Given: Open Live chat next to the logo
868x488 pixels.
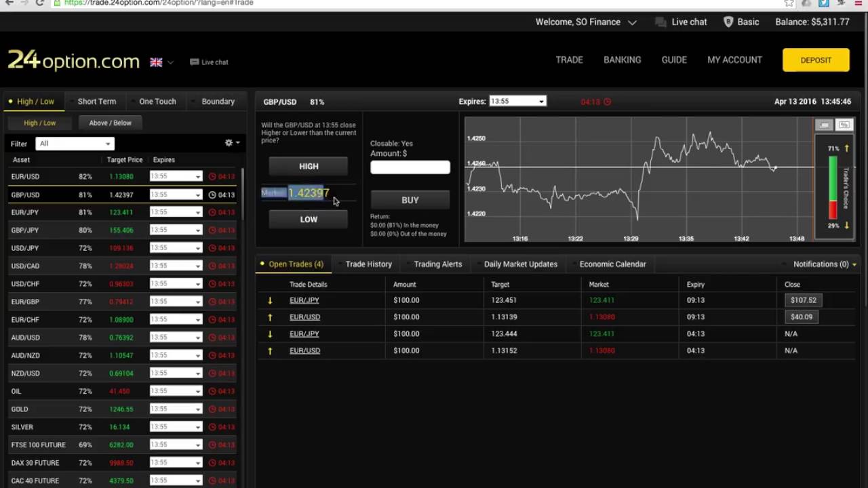Looking at the screenshot, I should click(209, 62).
